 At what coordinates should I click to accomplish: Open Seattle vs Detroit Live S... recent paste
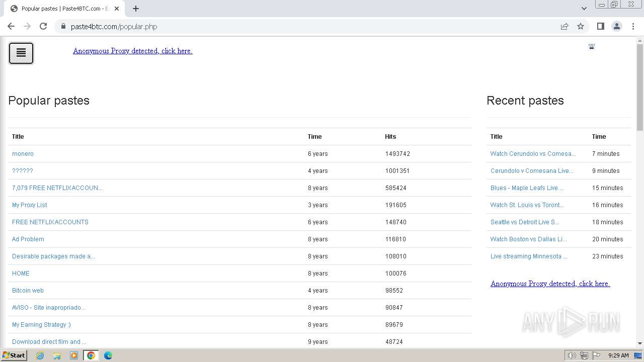(525, 222)
